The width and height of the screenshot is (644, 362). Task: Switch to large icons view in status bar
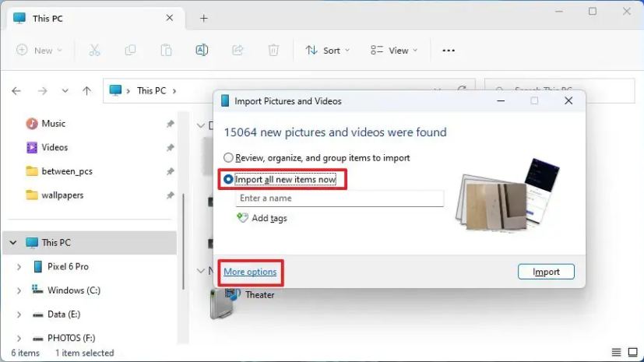coord(633,352)
